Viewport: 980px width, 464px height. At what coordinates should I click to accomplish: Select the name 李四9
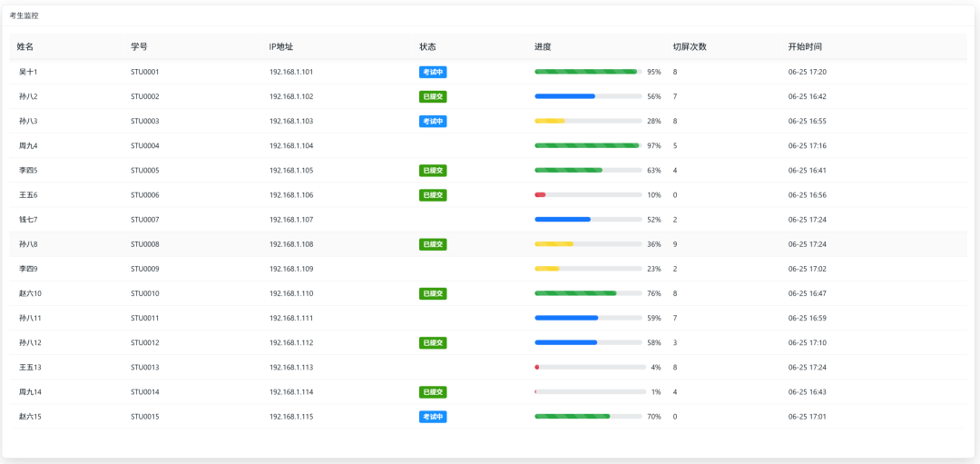tap(28, 269)
